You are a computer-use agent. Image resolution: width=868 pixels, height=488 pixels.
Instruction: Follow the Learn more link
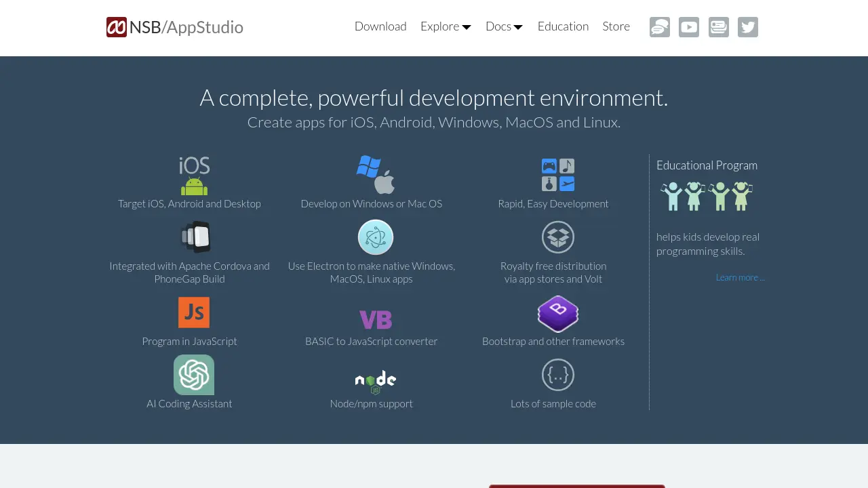point(741,277)
